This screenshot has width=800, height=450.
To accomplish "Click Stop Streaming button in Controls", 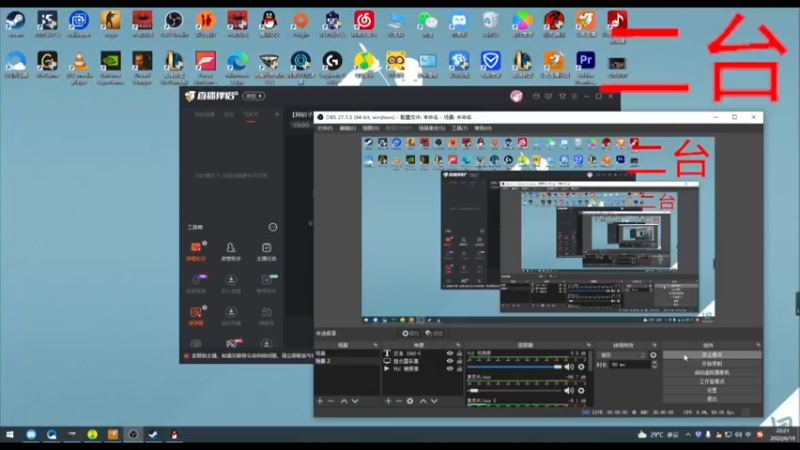I will 712,355.
